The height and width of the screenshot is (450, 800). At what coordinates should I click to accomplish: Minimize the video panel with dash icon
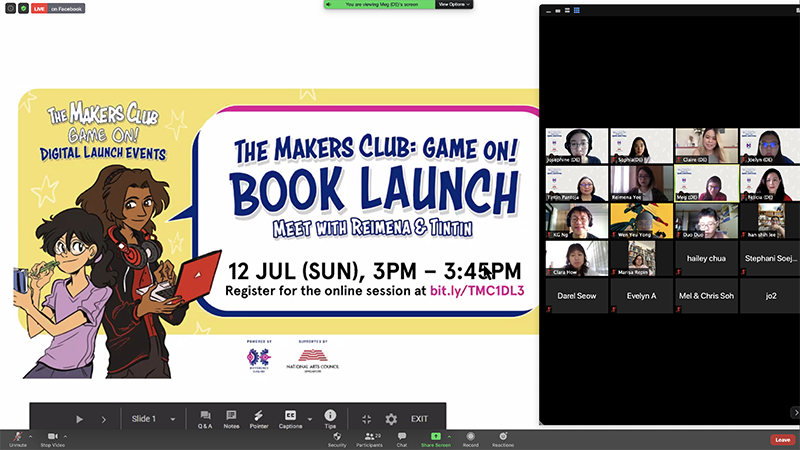(x=548, y=11)
